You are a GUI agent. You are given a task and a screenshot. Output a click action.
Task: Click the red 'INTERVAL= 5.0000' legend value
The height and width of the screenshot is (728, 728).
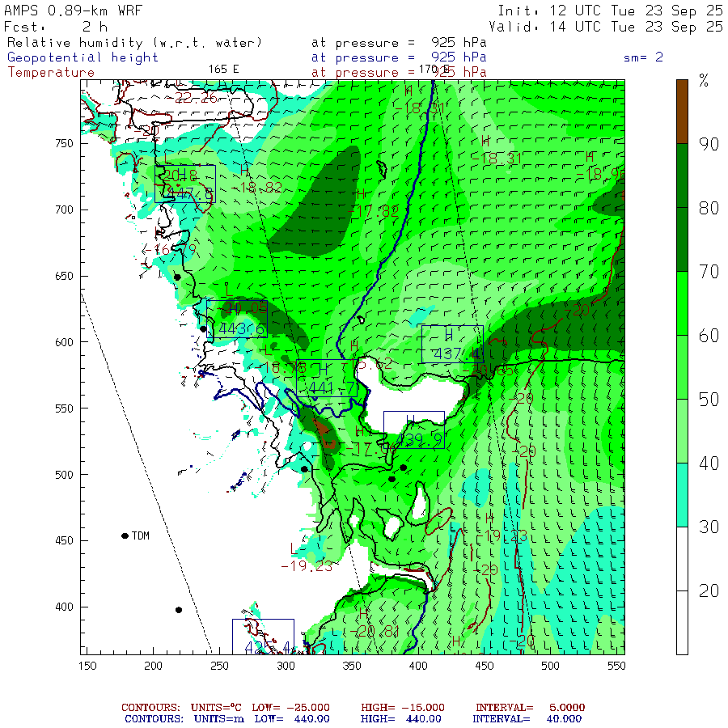point(530,708)
